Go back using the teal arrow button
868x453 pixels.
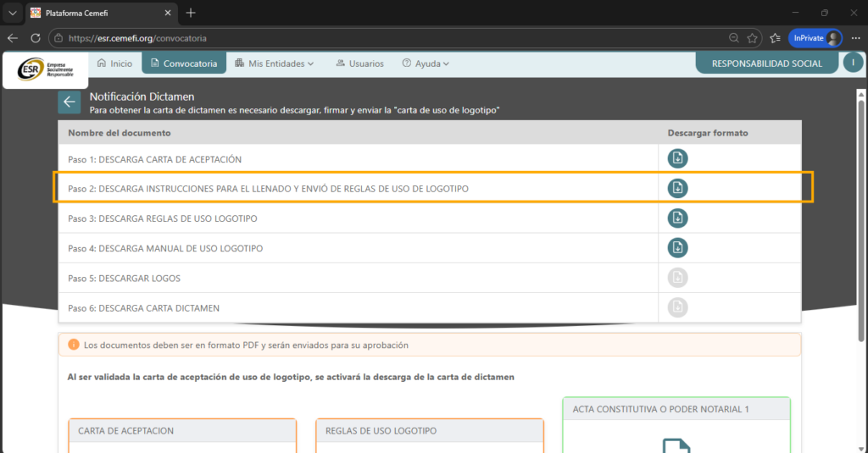[x=70, y=102]
